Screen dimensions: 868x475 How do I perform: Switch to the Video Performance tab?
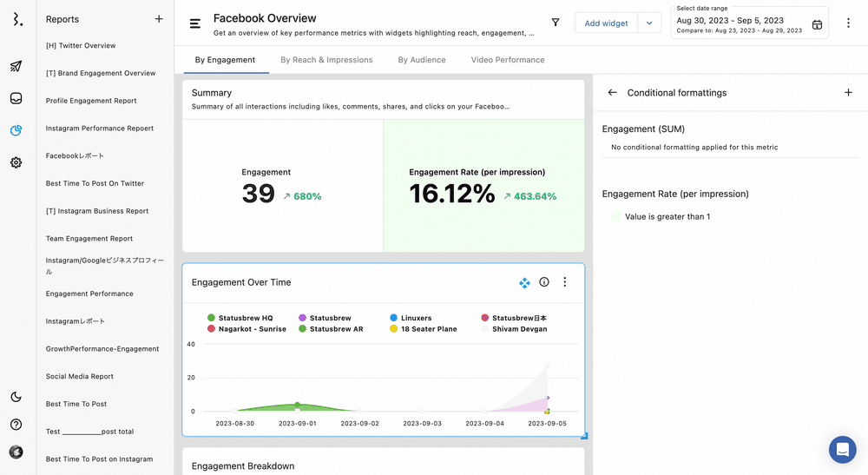pos(508,60)
